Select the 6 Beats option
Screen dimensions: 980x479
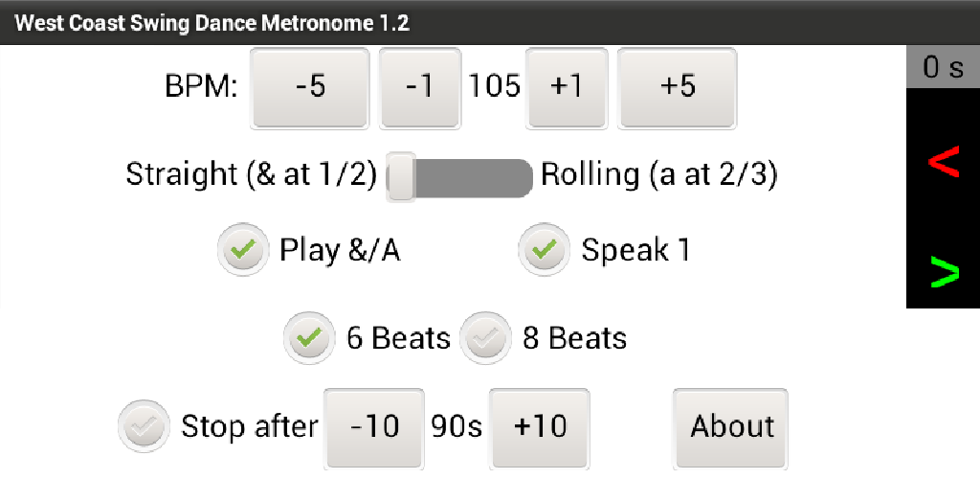[309, 338]
